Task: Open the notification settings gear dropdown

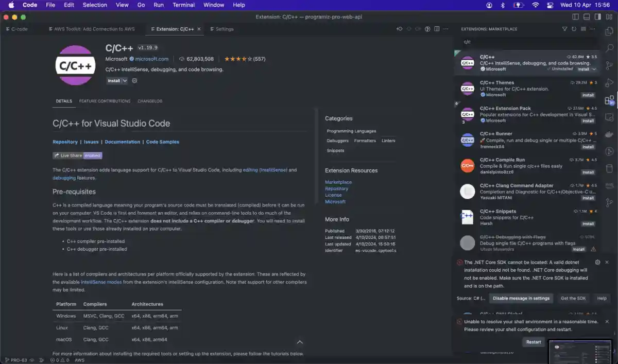Action: point(598,262)
